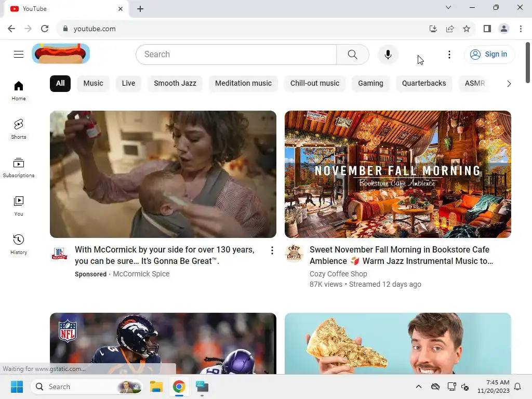Open the Windows Start menu
The image size is (532, 399).
pos(17,387)
